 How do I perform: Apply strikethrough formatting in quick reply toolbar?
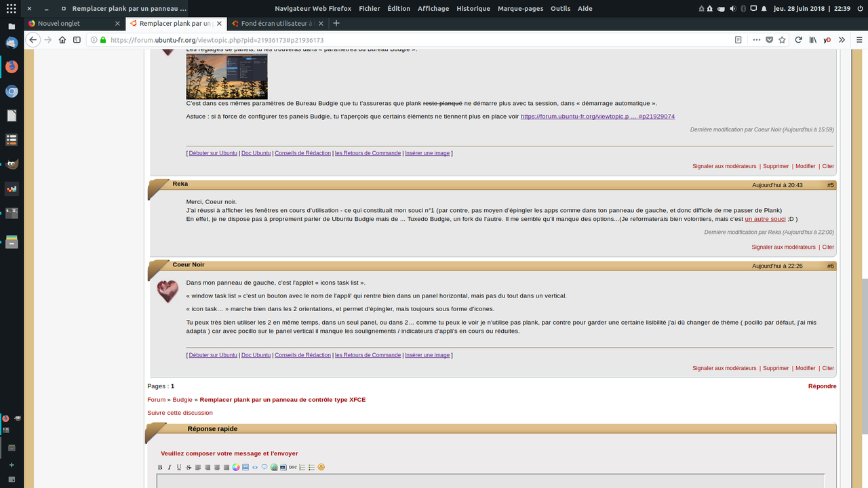189,467
